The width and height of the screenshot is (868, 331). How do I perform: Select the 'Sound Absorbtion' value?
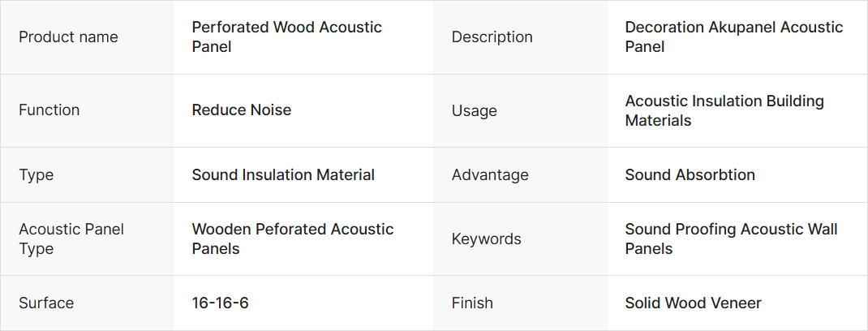pyautogui.click(x=690, y=175)
